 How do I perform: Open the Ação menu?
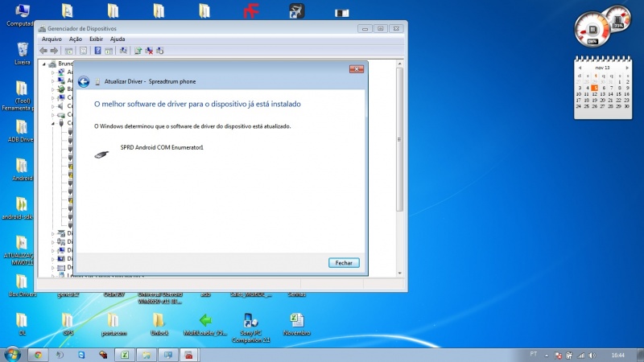pos(76,39)
